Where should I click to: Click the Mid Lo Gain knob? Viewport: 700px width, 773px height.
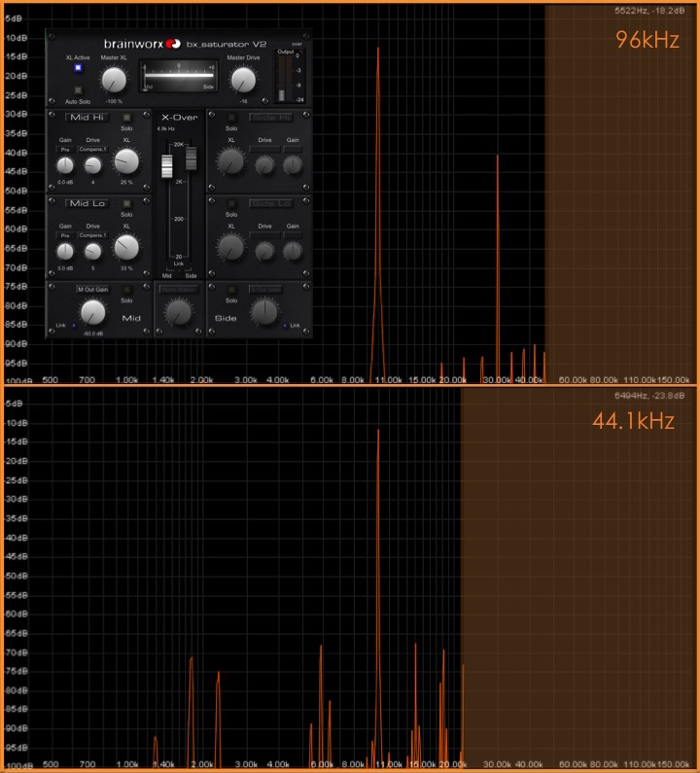65,252
